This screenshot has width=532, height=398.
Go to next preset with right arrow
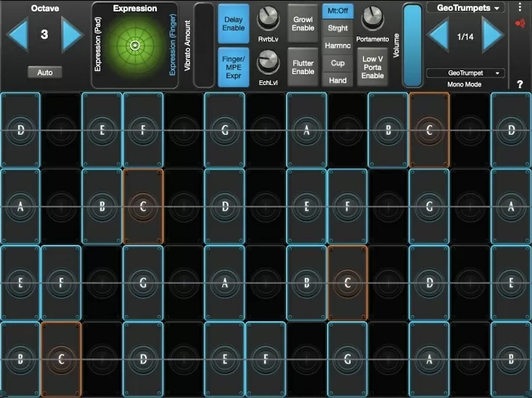(x=492, y=35)
